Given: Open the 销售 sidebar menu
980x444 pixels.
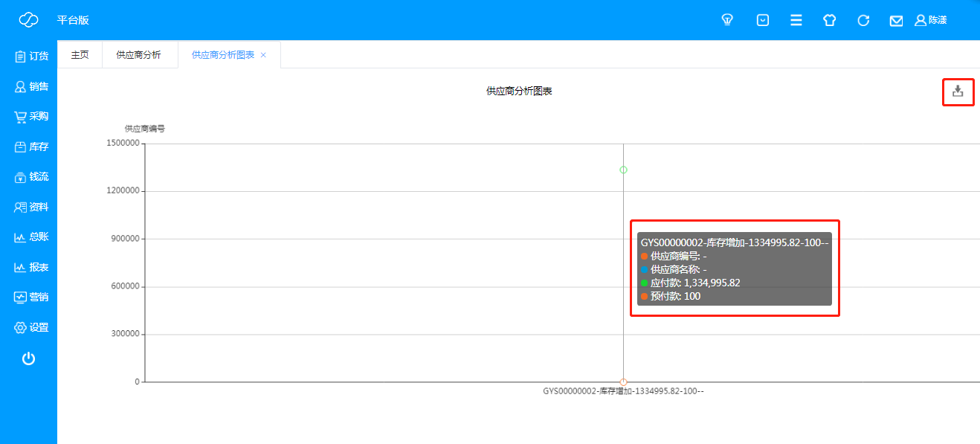Looking at the screenshot, I should click(x=31, y=86).
